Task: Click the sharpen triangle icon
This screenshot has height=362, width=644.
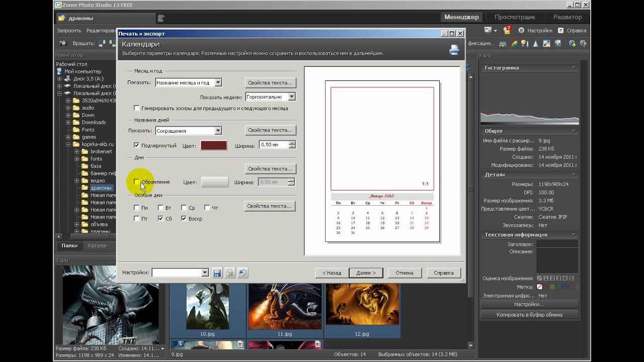Action: (535, 43)
